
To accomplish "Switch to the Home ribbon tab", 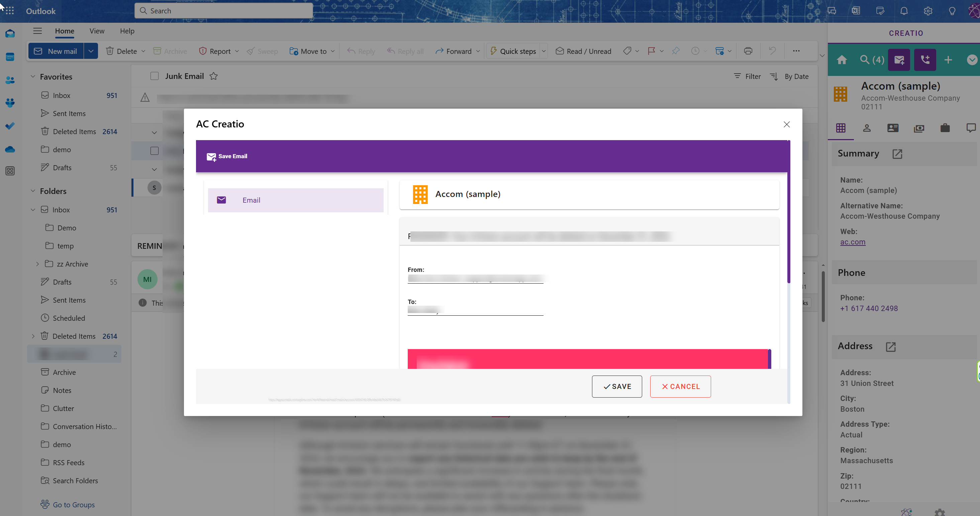I will pyautogui.click(x=65, y=31).
